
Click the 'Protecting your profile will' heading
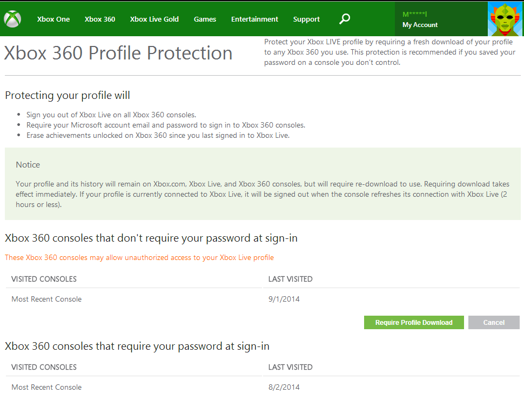pos(68,95)
